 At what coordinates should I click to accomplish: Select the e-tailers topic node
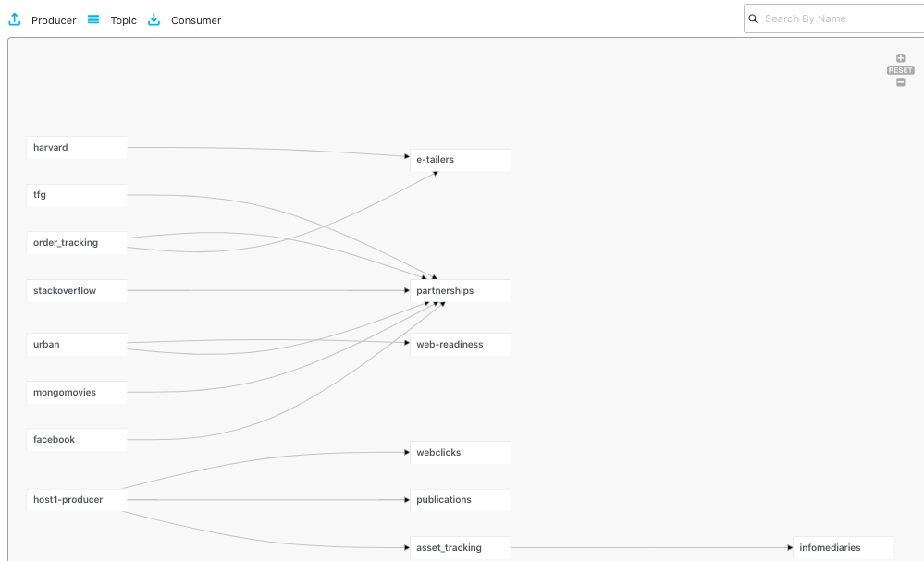pos(460,160)
